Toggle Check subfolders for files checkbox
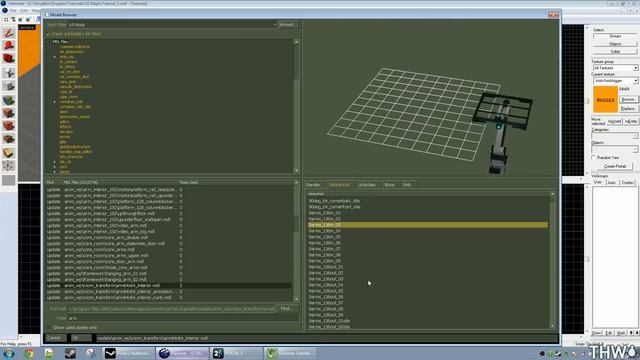This screenshot has height=360, width=640. coord(48,34)
